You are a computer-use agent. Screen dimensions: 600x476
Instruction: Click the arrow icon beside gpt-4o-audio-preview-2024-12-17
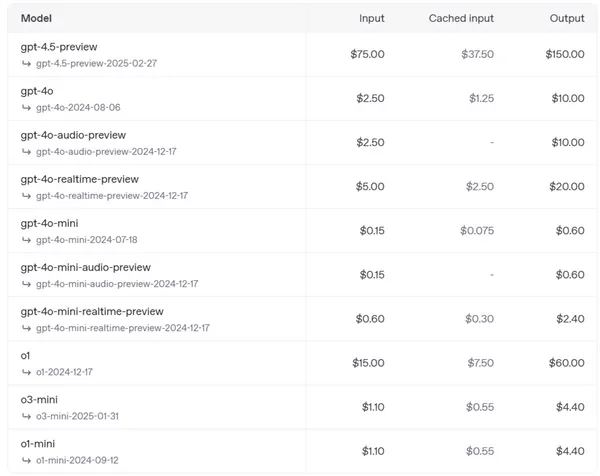click(26, 151)
